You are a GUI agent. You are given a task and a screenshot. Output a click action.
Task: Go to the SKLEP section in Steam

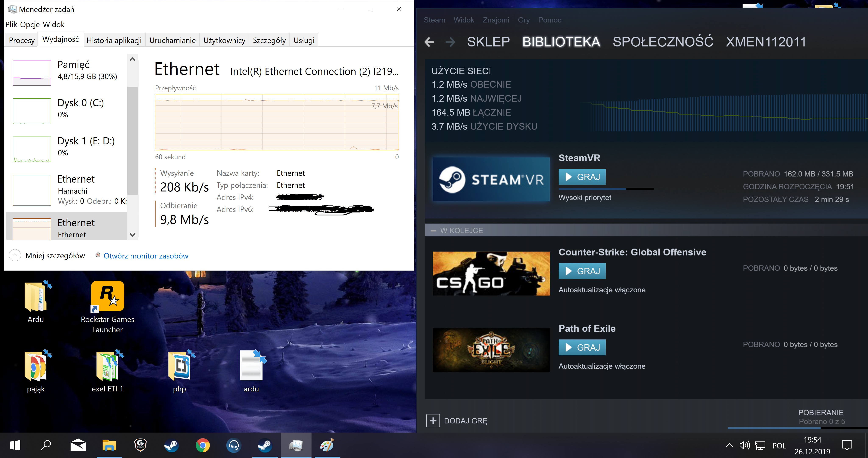488,42
